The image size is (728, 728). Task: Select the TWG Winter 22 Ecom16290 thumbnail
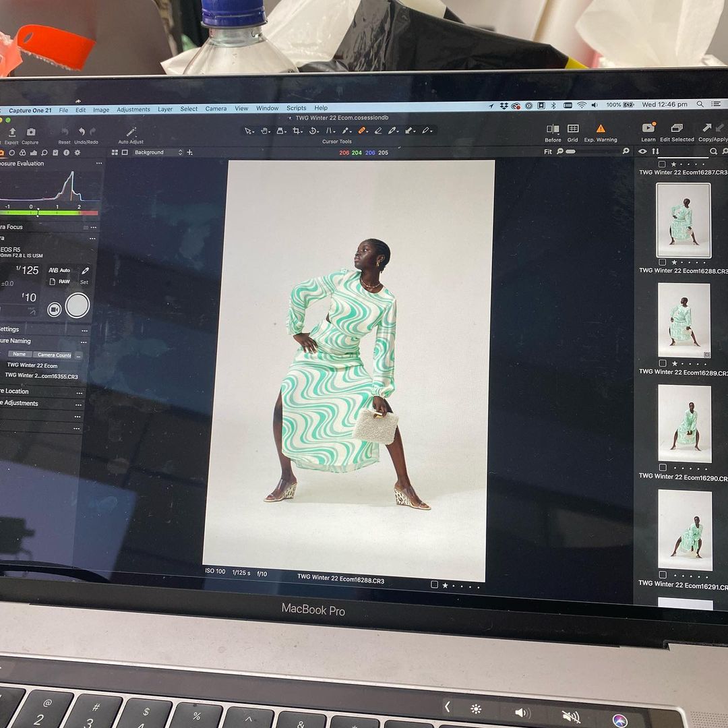point(684,423)
